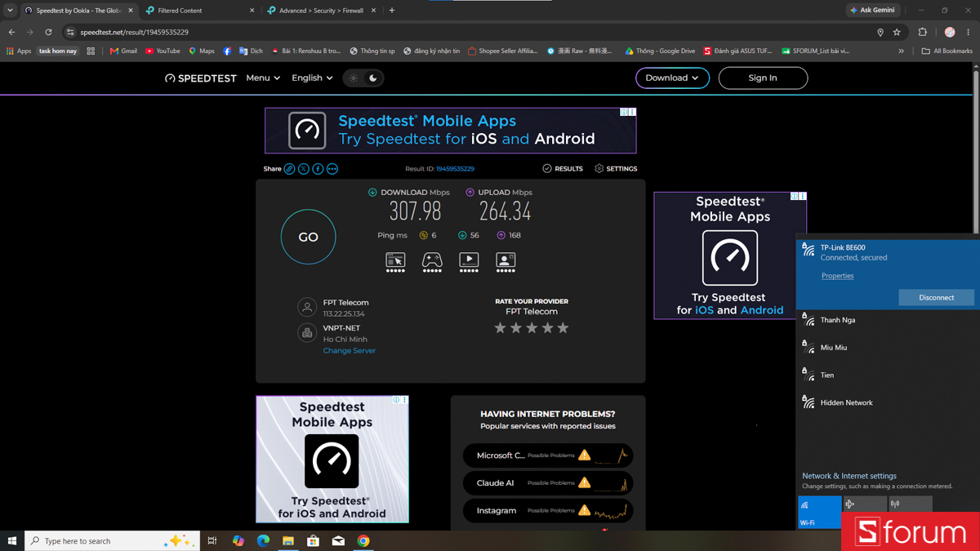Screen dimensions: 980x551
Task: Reload the page with browser refresh icon
Action: click(48, 32)
